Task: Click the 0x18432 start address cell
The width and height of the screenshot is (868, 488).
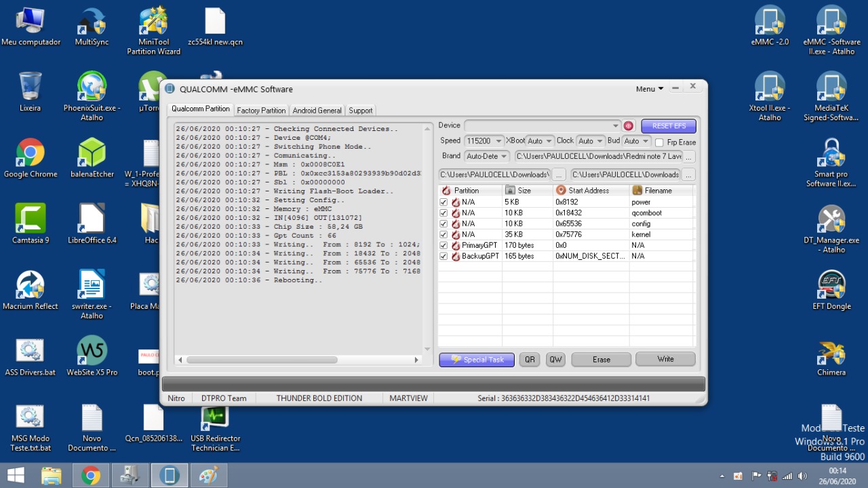Action: pyautogui.click(x=591, y=213)
